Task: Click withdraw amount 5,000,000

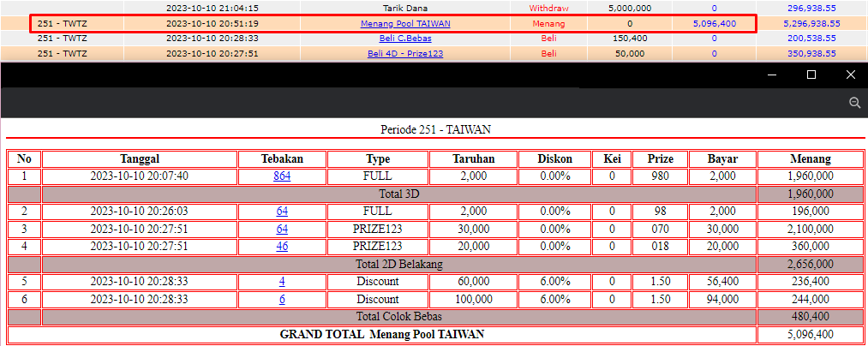Action: coord(630,9)
